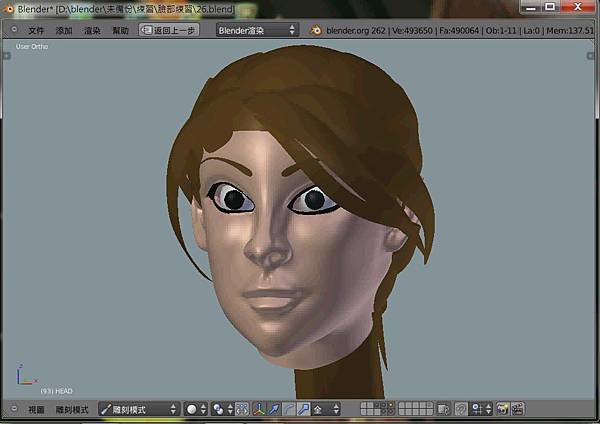Toggle the proportional/link ring icon

[x=461, y=409]
